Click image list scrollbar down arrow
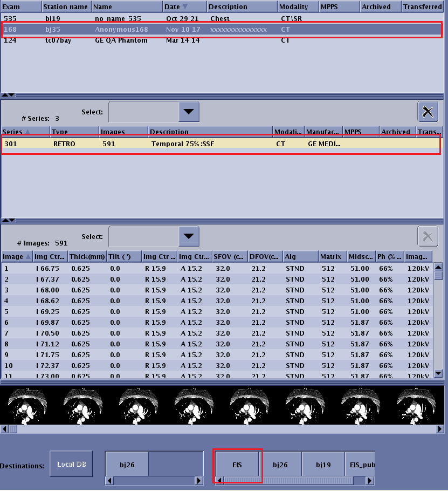 [x=438, y=373]
